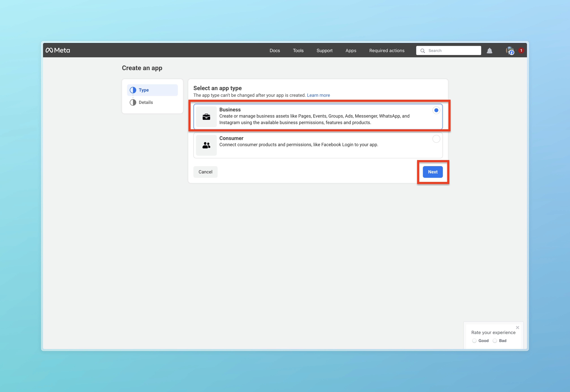570x392 pixels.
Task: Click the Consumer people icon
Action: [206, 145]
